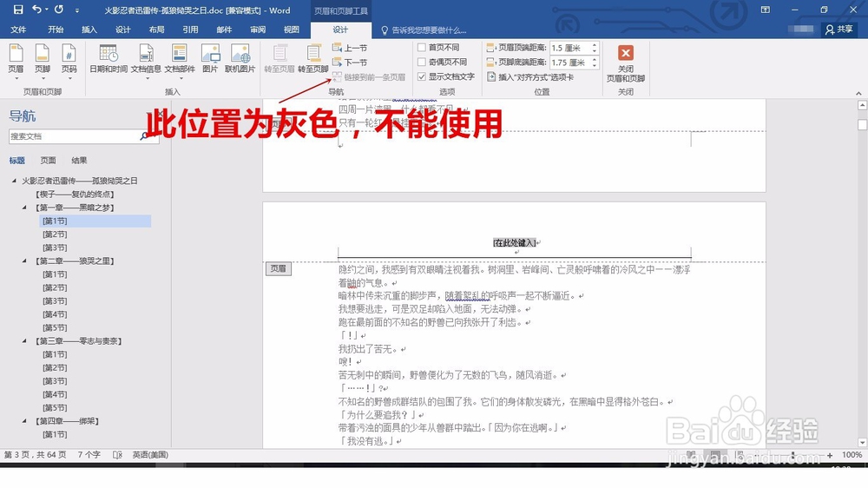Collapse 【第一章——黑暗之梦】 heading
The height and width of the screenshot is (488, 868).
tap(24, 208)
